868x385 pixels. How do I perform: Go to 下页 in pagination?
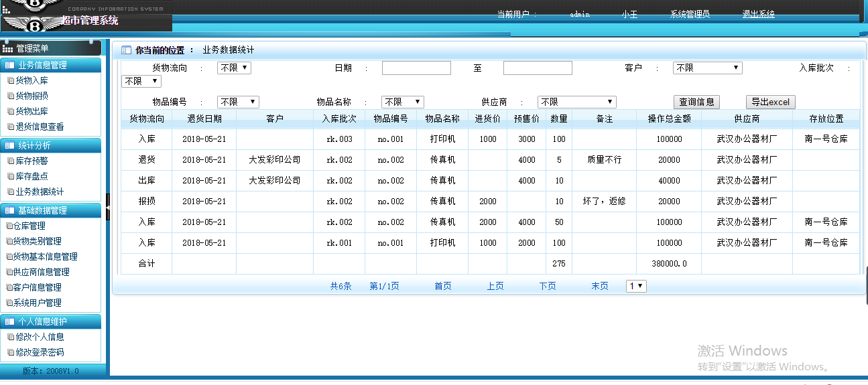(x=548, y=286)
